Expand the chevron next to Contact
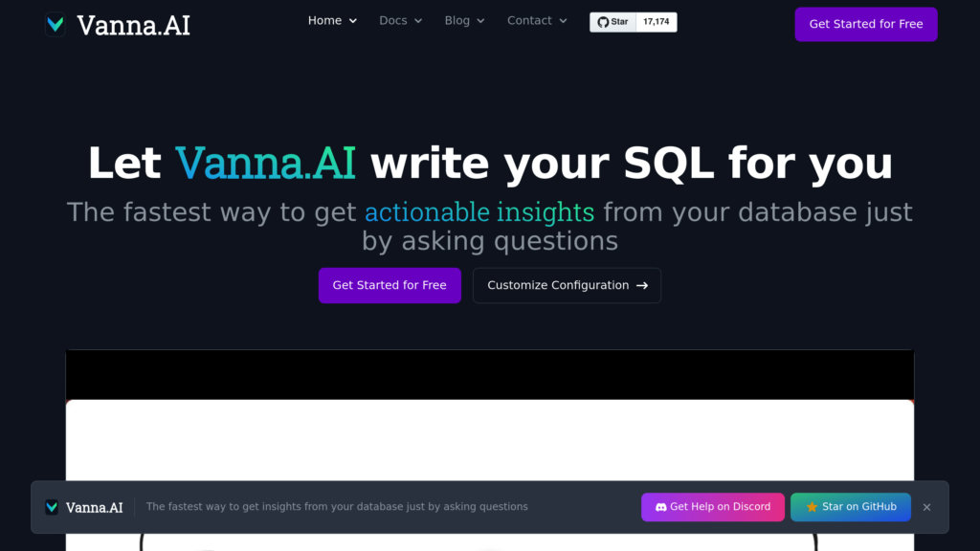This screenshot has width=980, height=551. pos(563,21)
